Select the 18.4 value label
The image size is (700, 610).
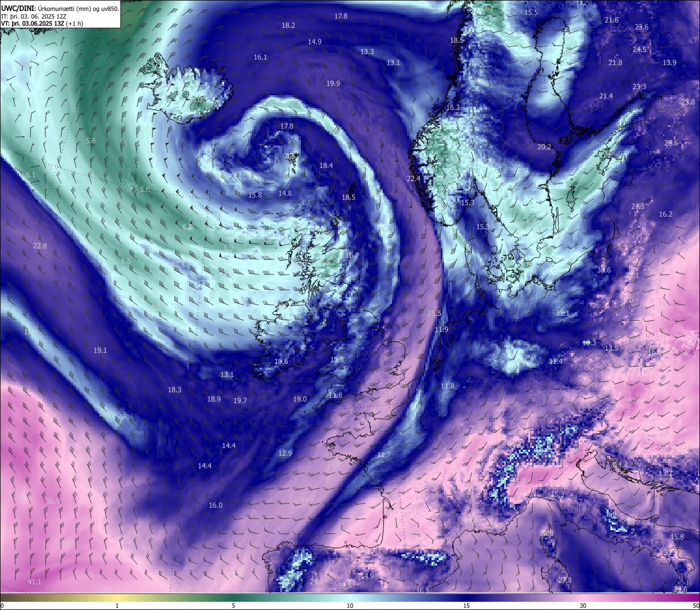[326, 166]
